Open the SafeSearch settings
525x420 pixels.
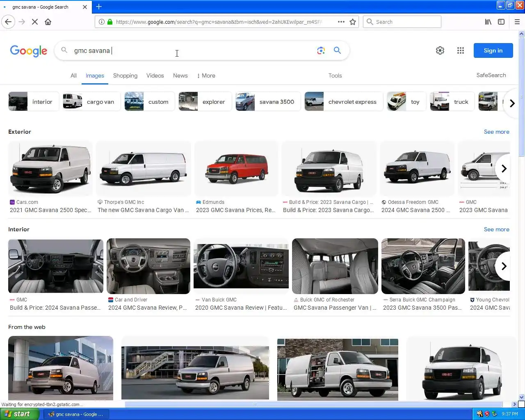point(491,75)
